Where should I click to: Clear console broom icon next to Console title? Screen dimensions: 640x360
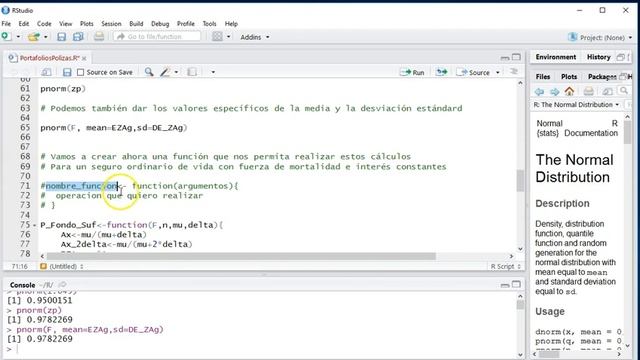[62, 284]
